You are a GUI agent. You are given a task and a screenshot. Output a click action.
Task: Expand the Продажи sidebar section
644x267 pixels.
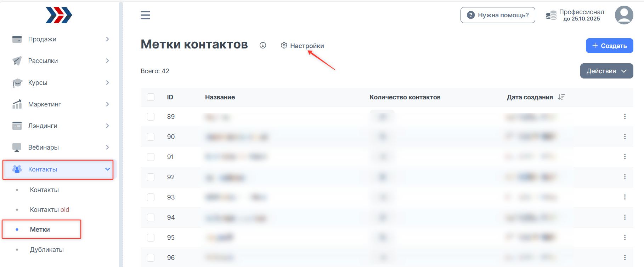click(x=60, y=39)
